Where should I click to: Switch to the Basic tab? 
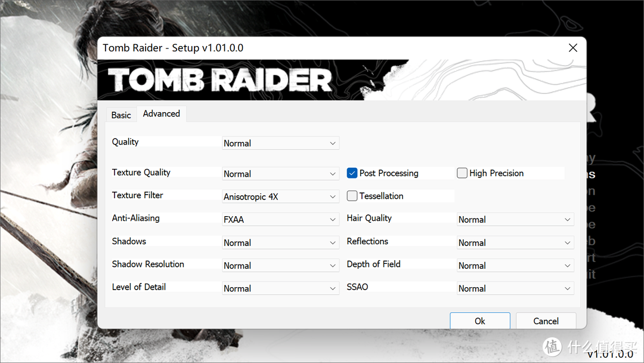coord(120,115)
